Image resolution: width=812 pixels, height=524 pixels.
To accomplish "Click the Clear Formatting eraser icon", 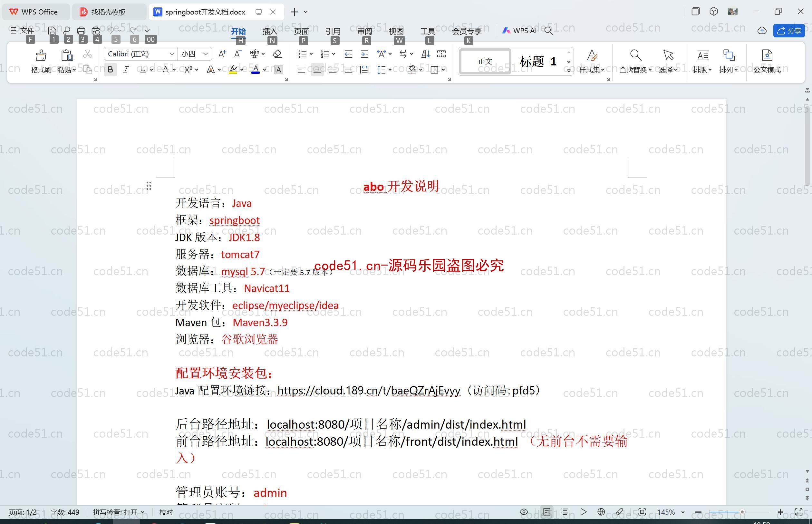I will [277, 54].
